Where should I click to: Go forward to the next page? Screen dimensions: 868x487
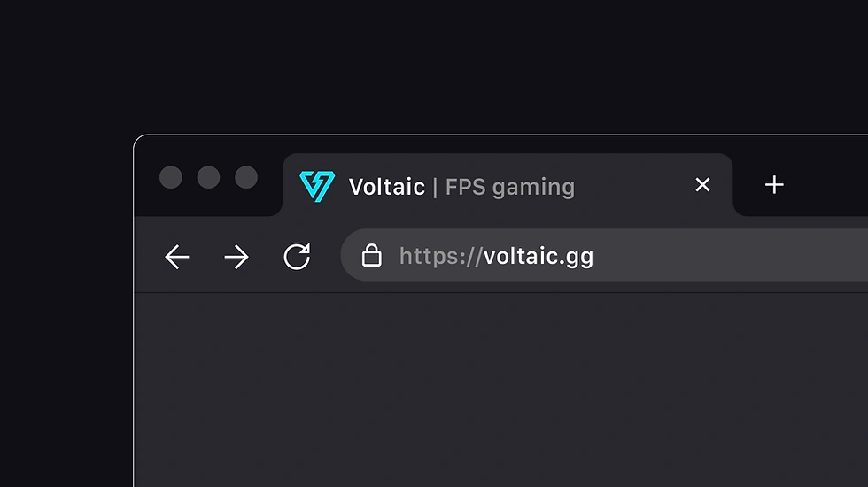pos(236,258)
